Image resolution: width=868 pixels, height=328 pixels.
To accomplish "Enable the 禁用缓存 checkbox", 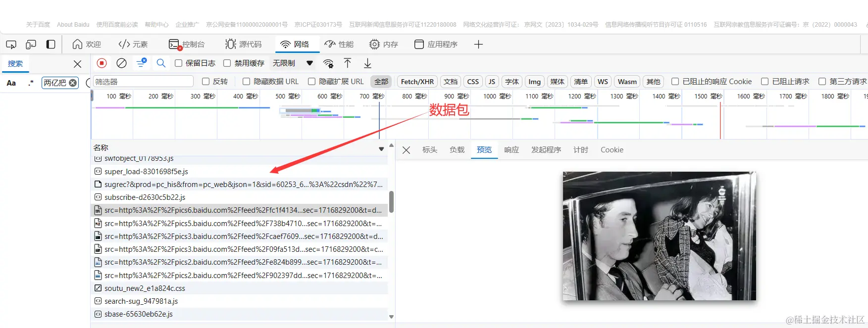I will [x=227, y=63].
